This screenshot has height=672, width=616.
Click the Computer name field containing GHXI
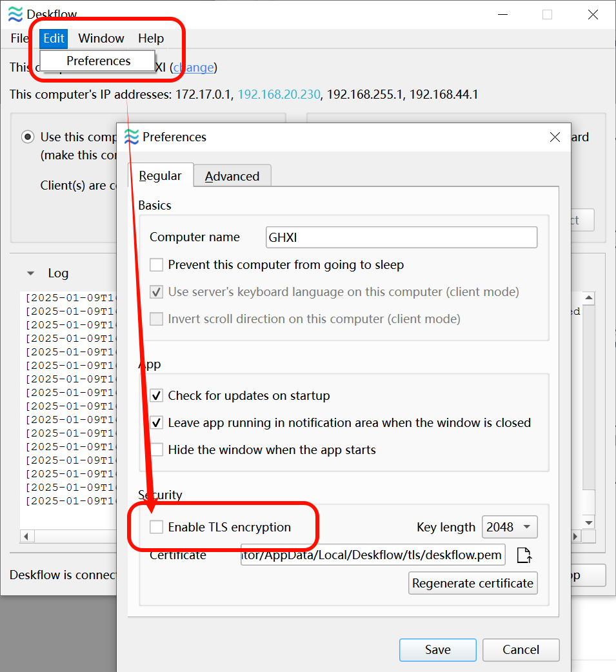pyautogui.click(x=401, y=237)
